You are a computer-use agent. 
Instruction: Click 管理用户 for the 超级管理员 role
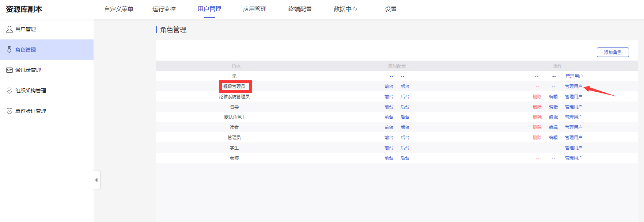pyautogui.click(x=574, y=87)
